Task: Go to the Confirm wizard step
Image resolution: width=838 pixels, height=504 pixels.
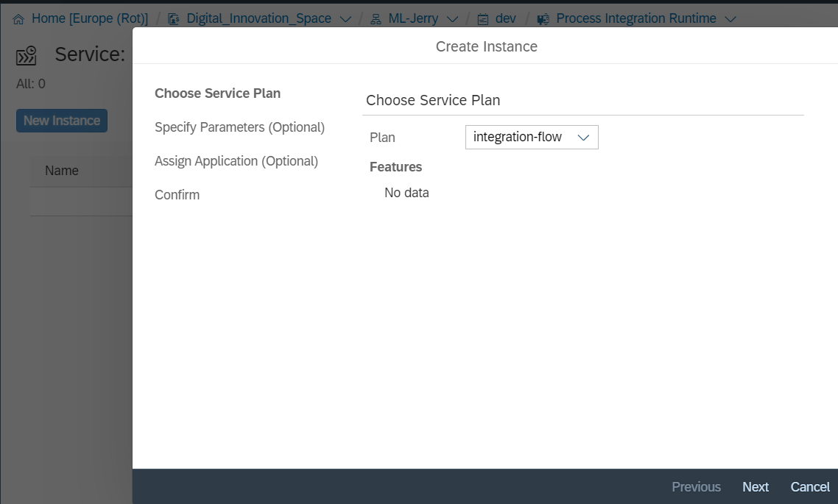Action: pyautogui.click(x=177, y=195)
